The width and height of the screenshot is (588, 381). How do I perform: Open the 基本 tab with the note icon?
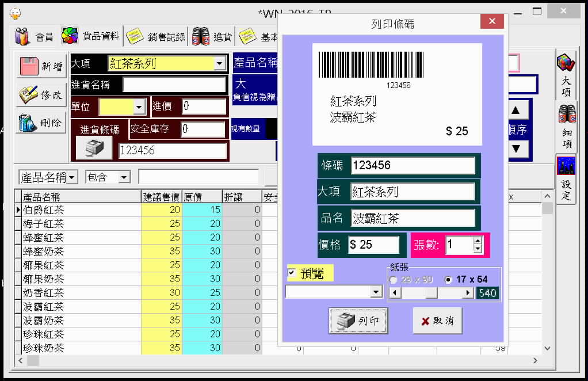click(258, 37)
